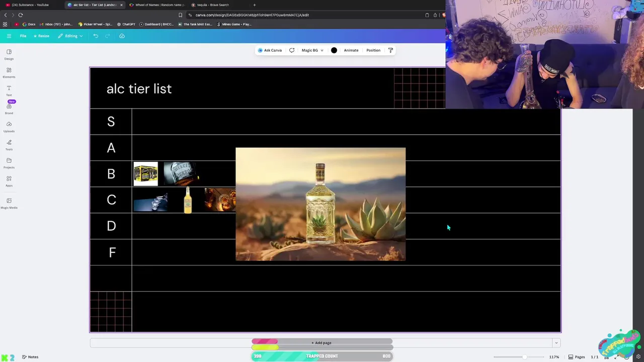Click the 1 / 1 page counter
The height and width of the screenshot is (362, 644).
click(x=595, y=357)
